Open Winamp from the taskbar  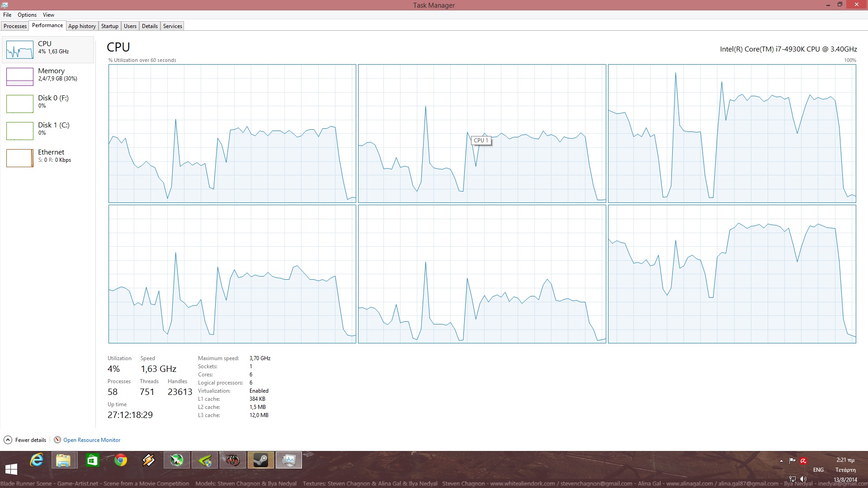pos(149,460)
